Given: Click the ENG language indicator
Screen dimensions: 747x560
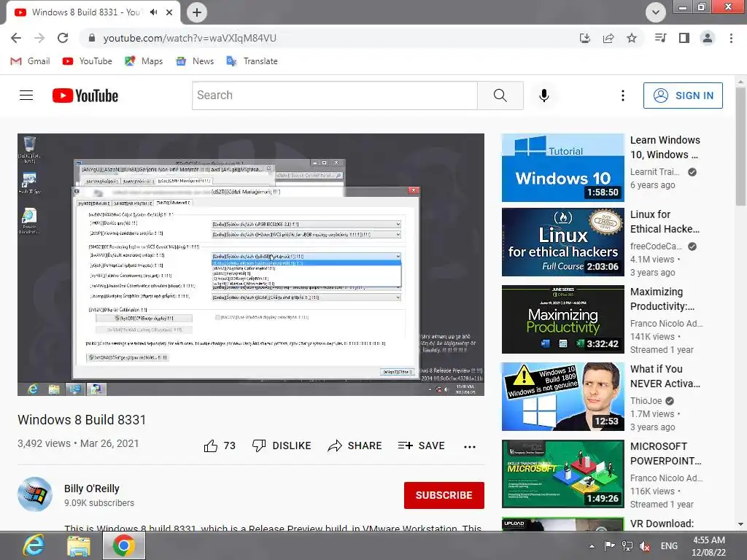Looking at the screenshot, I should tap(669, 545).
